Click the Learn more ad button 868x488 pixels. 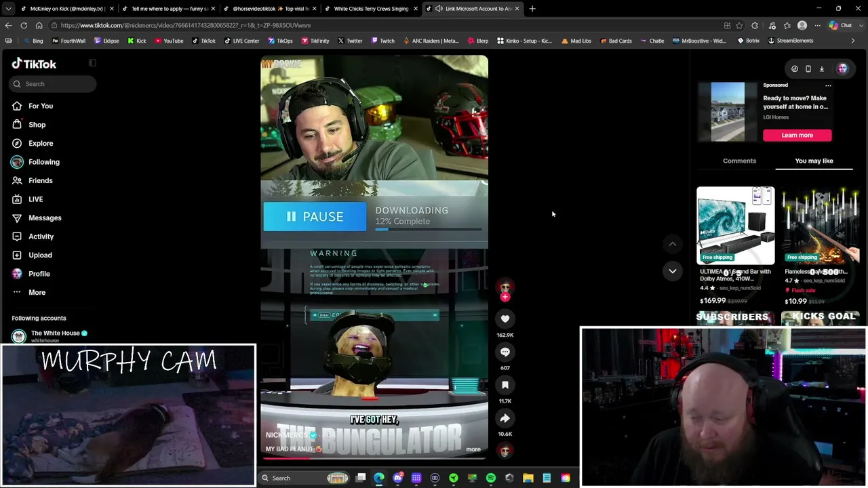click(x=797, y=135)
